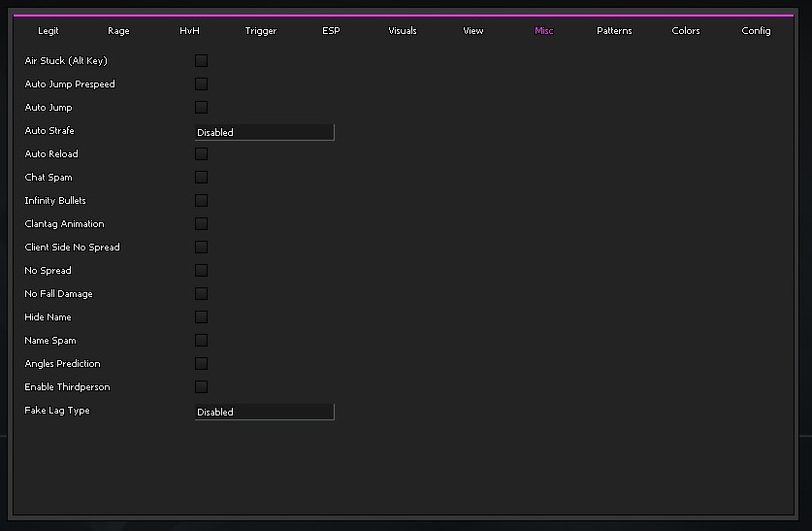Screen dimensions: 812x531
Task: Enable Thirdperson view checkbox
Action: 201,387
